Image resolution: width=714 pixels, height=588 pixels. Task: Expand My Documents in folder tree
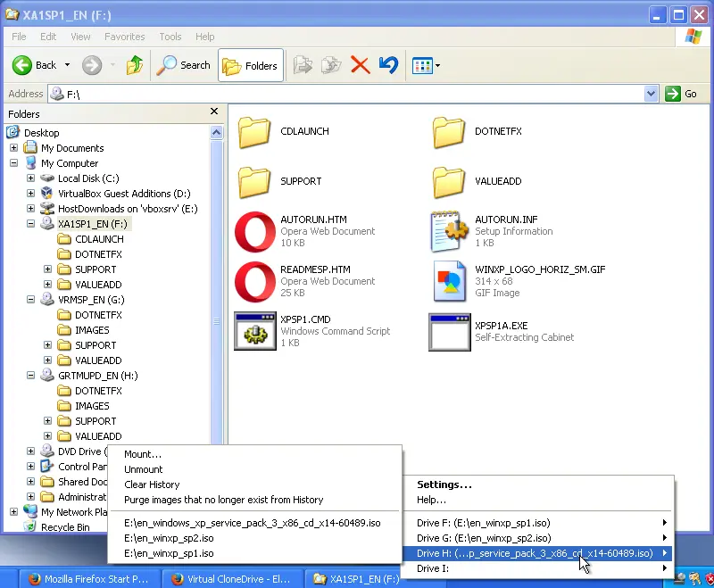(13, 148)
